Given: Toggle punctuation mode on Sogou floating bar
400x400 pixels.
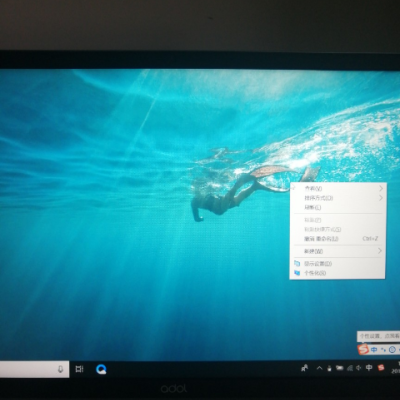Looking at the screenshot, I should [383, 349].
